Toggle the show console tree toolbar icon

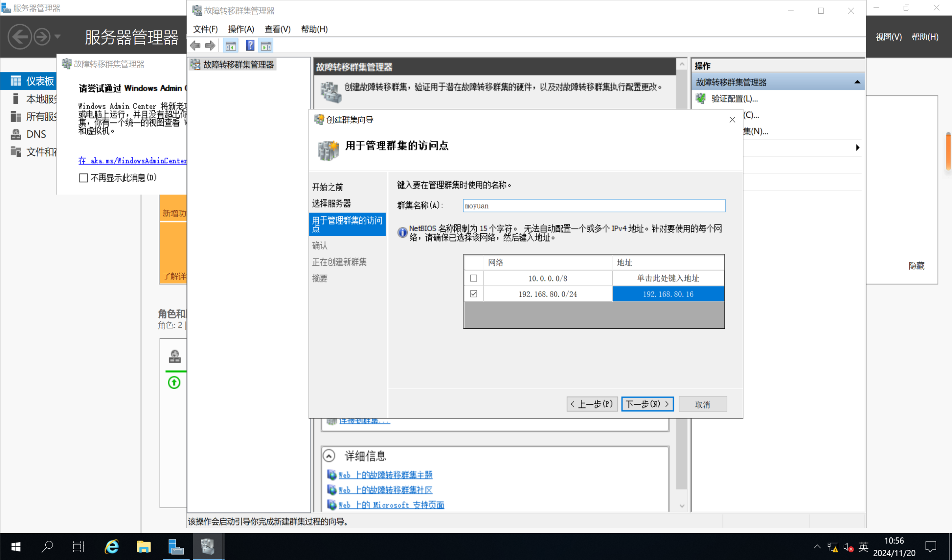click(231, 45)
